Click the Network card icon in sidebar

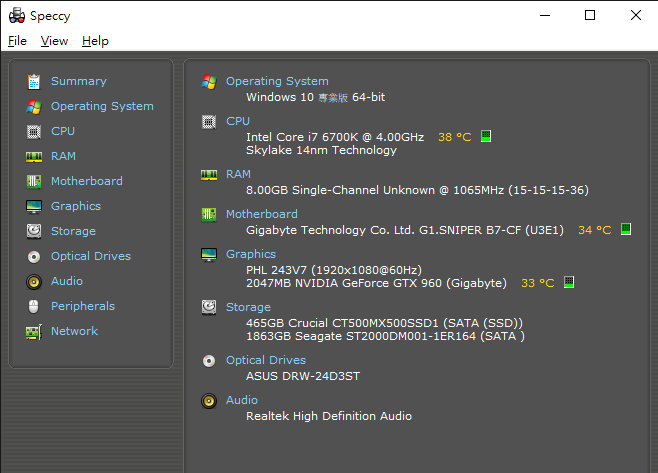pyautogui.click(x=34, y=332)
